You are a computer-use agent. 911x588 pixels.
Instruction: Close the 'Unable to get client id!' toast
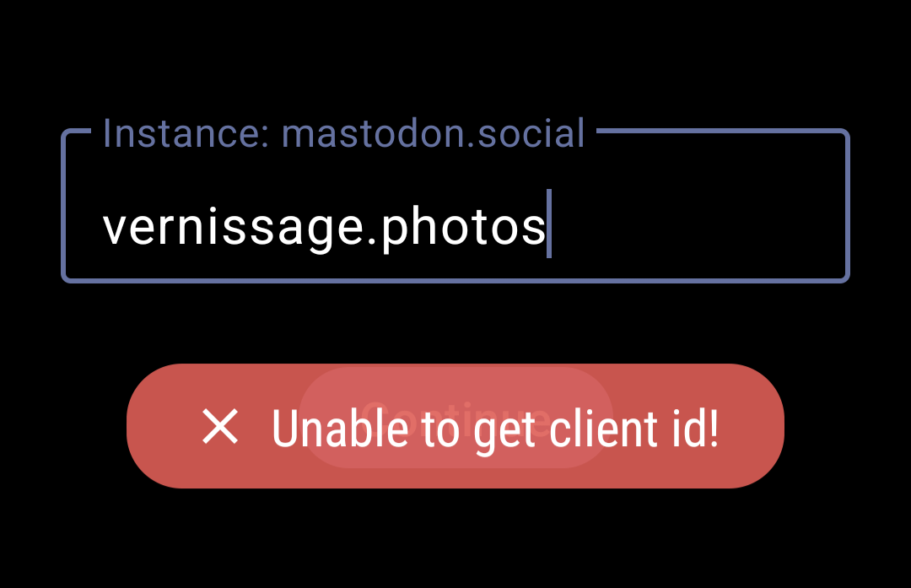coord(220,427)
